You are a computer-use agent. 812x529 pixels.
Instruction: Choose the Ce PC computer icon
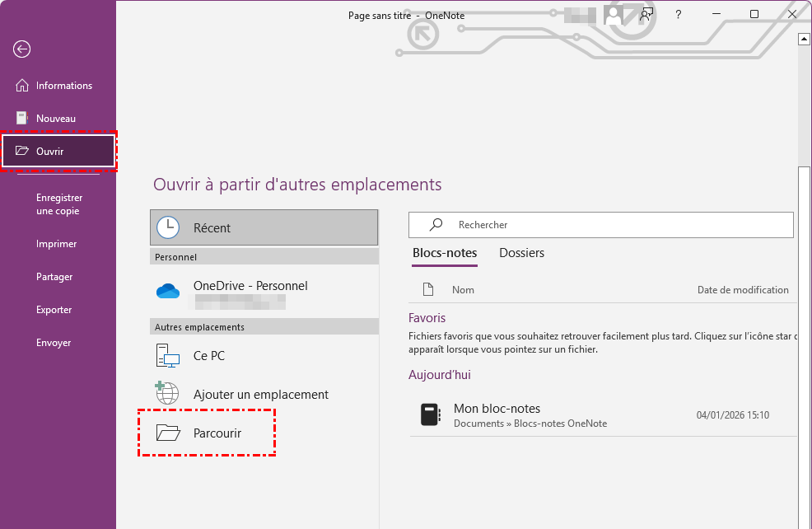click(168, 356)
